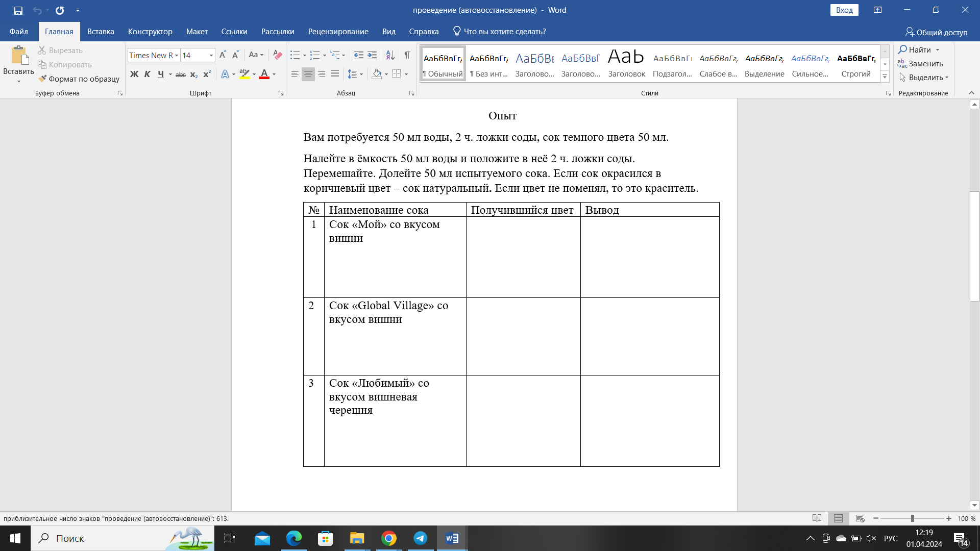Click Format Painter (Формат по образцу)
Viewport: 980px width, 551px height.
(79, 79)
